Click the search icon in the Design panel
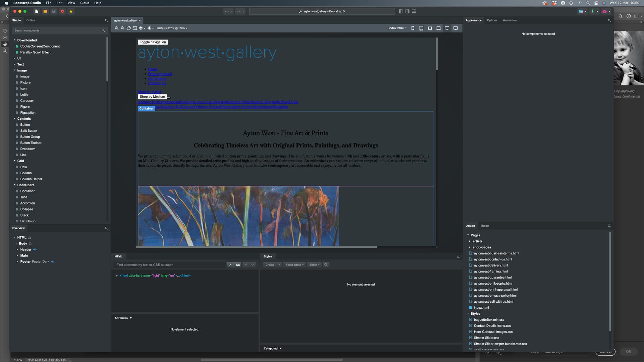This screenshot has width=644, height=362. (x=609, y=226)
